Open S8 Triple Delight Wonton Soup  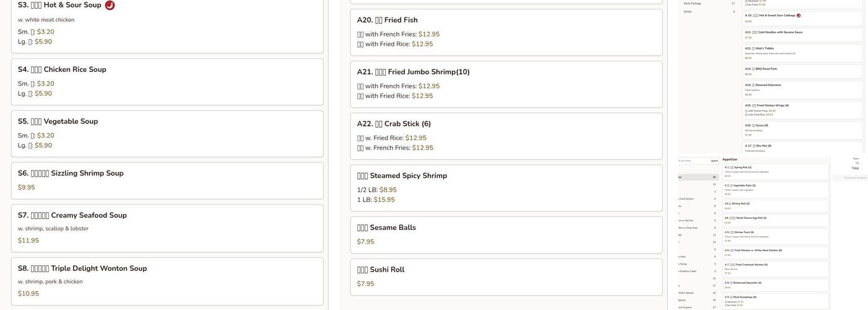[x=167, y=281]
